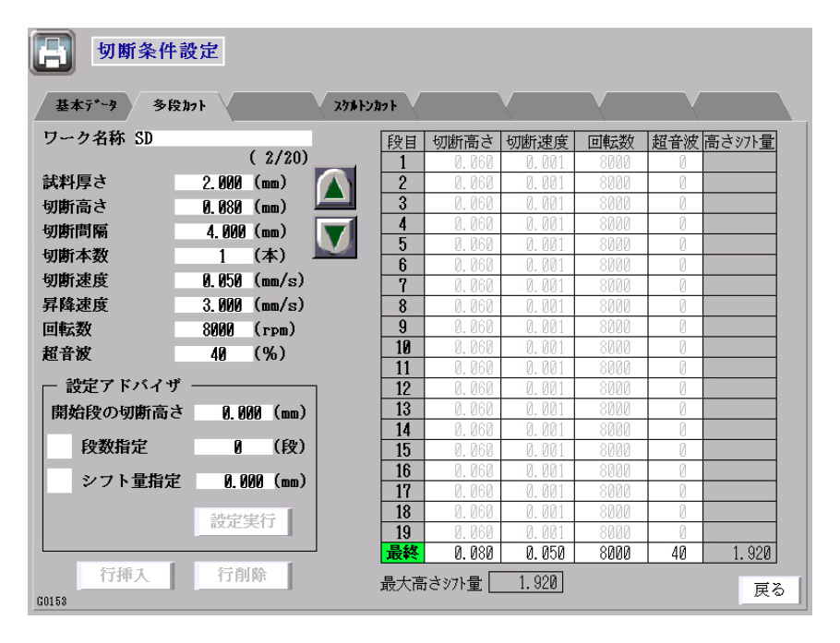Viewport: 840px width, 643px height.
Task: Click the 回転数 column header
Action: coord(611,142)
